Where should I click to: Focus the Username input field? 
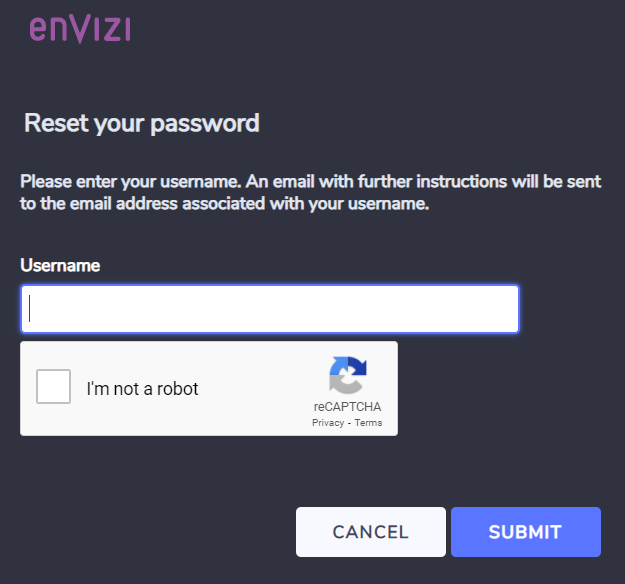click(x=270, y=309)
